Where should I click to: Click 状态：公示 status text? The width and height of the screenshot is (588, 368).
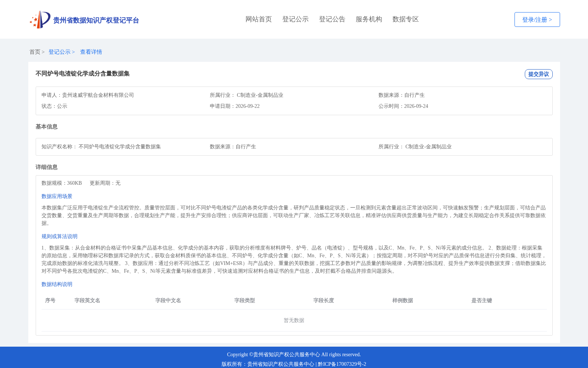click(54, 106)
